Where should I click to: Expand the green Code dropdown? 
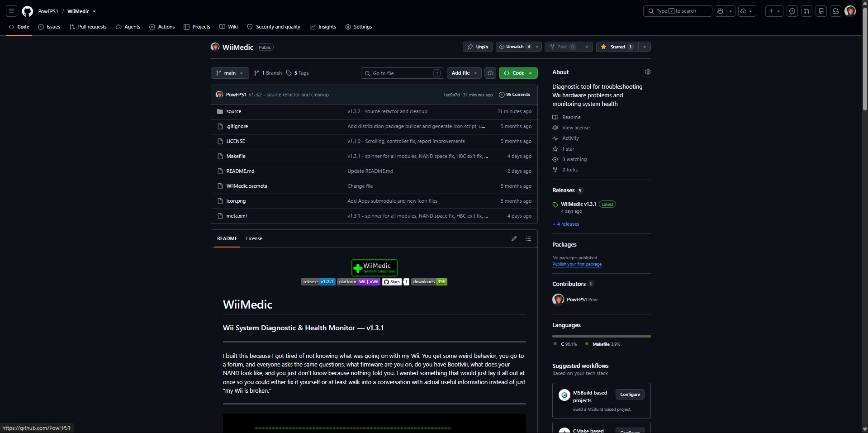tap(518, 73)
